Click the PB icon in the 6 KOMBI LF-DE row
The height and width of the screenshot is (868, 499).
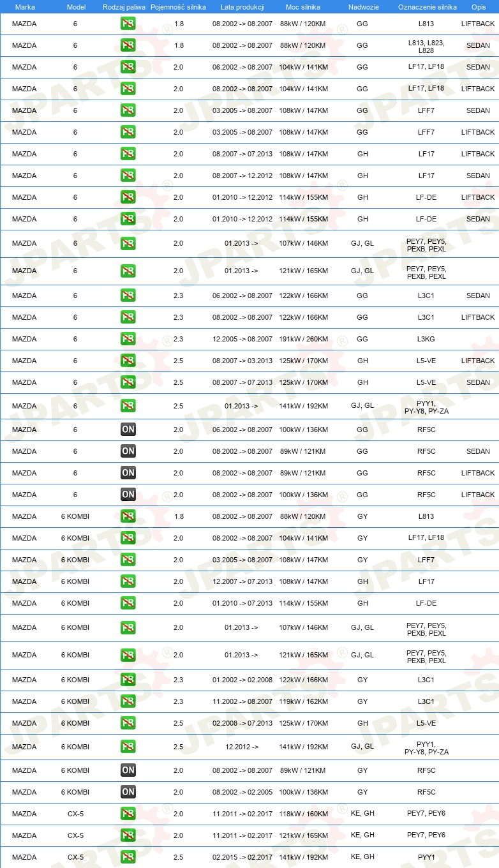pyautogui.click(x=128, y=603)
